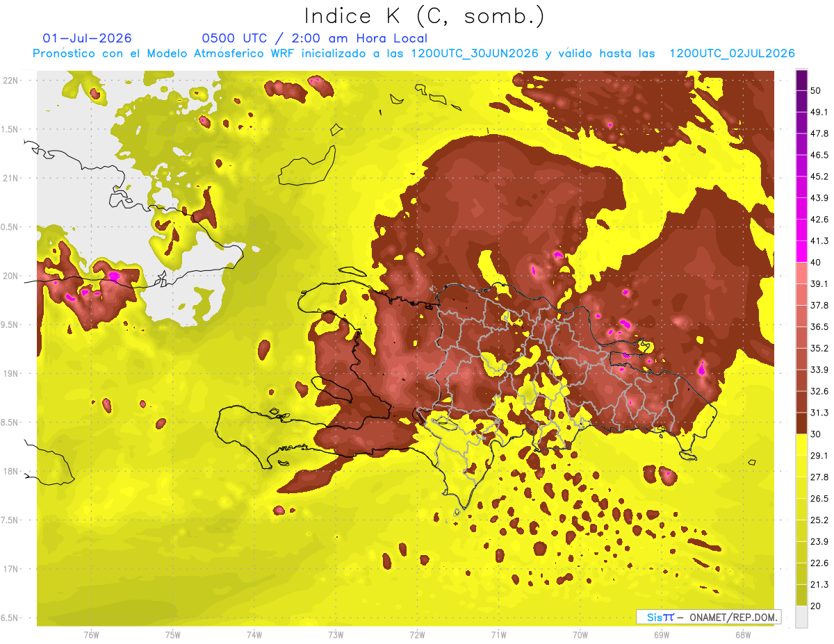Click the '73W' longitude label

[336, 634]
